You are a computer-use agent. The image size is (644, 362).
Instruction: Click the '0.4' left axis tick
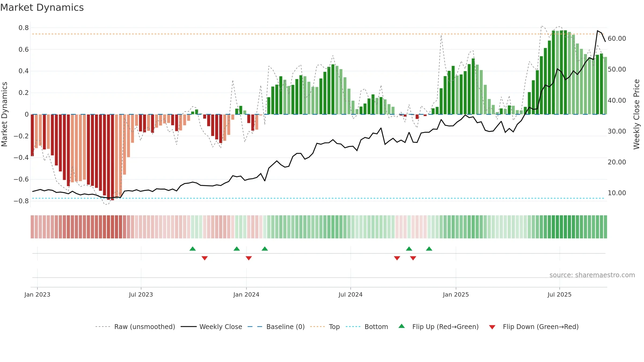click(24, 71)
